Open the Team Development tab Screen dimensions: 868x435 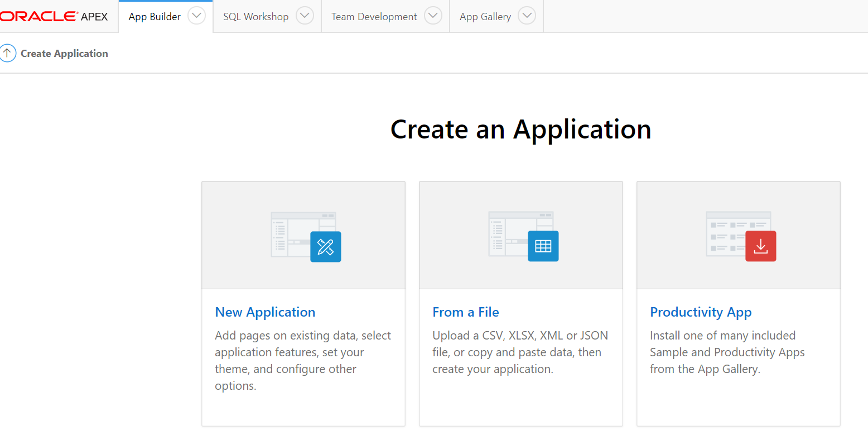coord(374,17)
